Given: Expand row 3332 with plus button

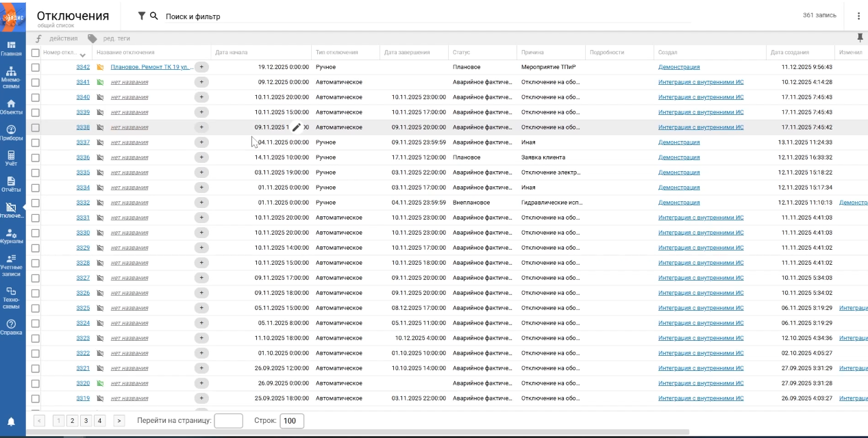Looking at the screenshot, I should 201,203.
